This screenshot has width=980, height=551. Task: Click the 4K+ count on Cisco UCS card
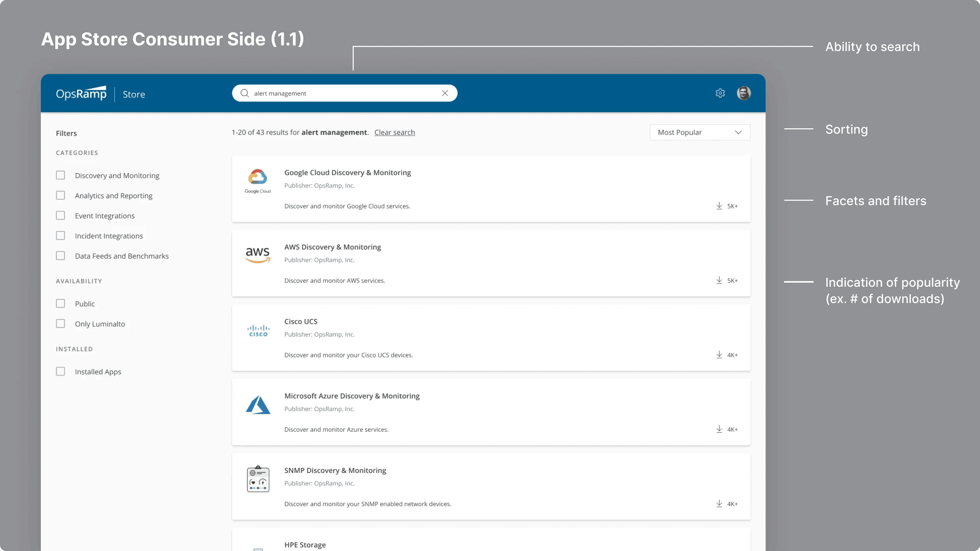click(x=732, y=355)
